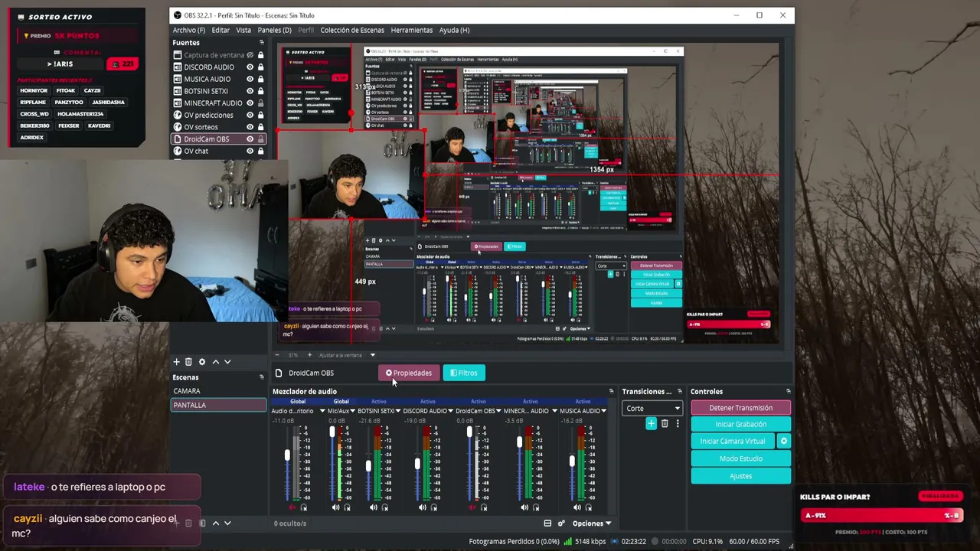Expand the Audio de escritorio channel menu arrow
The width and height of the screenshot is (980, 551).
tap(322, 411)
